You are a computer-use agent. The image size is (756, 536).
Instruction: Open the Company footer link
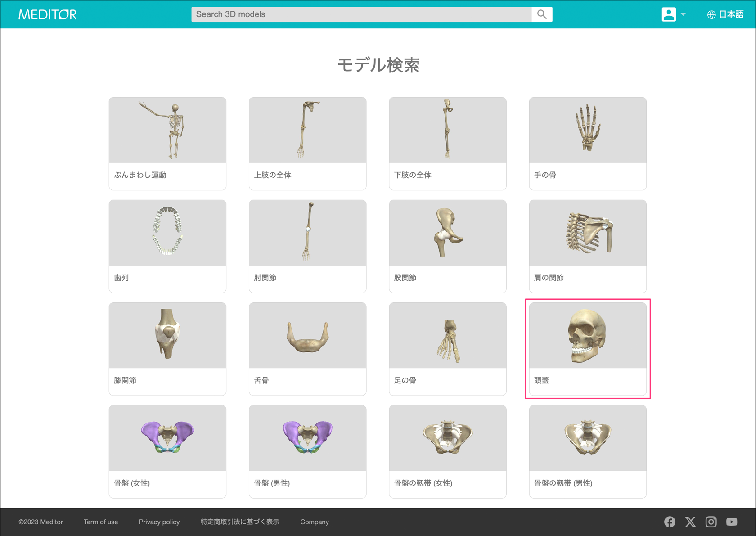[315, 522]
